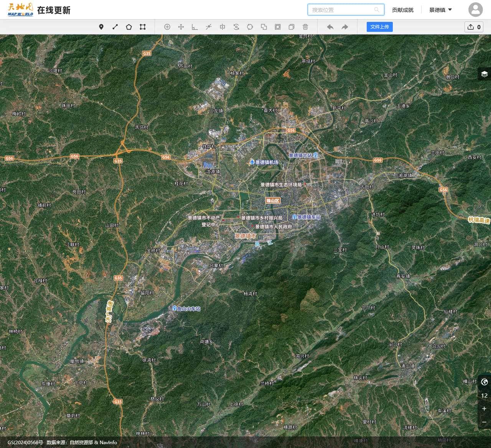Screen dimensions: 491x448
Task: Select the rectangle drawing tool
Action: point(143,27)
